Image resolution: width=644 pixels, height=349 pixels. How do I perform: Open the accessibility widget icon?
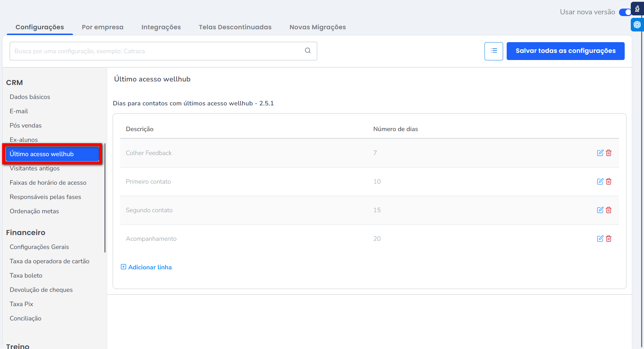pos(637,9)
